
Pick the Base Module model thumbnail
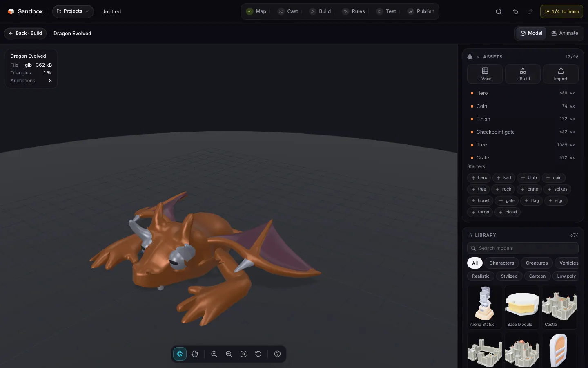[x=522, y=307]
